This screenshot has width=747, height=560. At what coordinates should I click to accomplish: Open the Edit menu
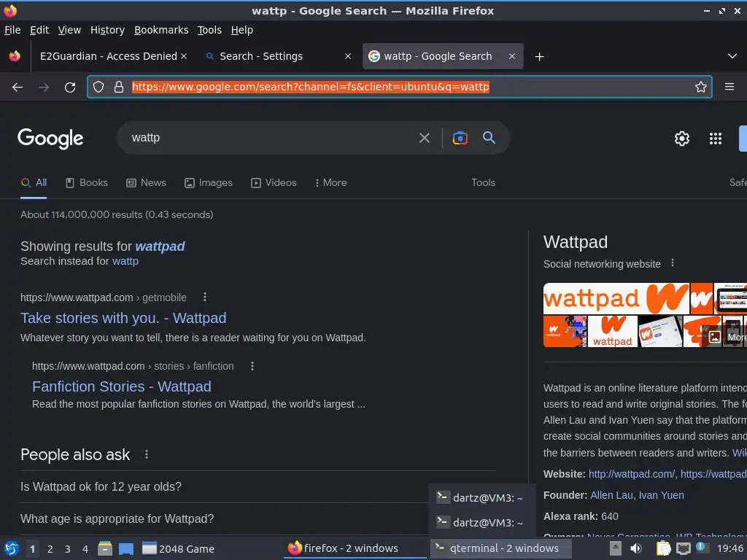pyautogui.click(x=39, y=30)
